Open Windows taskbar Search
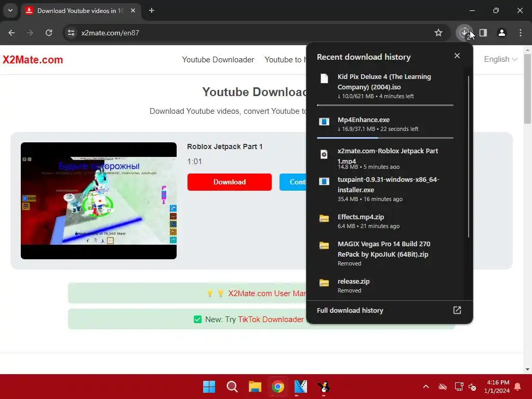 232,387
